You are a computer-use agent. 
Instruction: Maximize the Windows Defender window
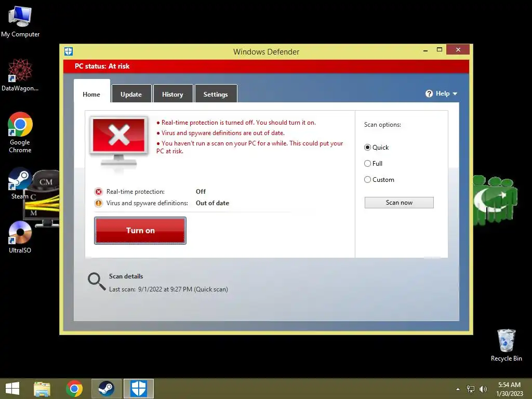(x=440, y=50)
